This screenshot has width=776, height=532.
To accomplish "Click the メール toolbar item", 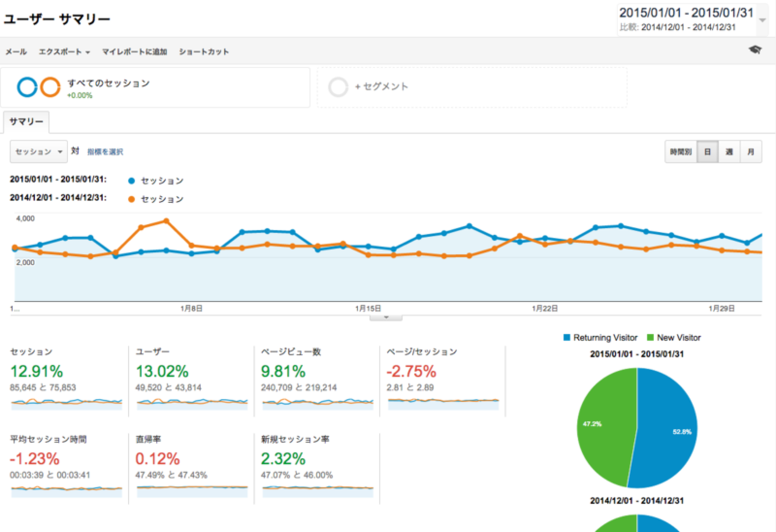I will click(16, 52).
